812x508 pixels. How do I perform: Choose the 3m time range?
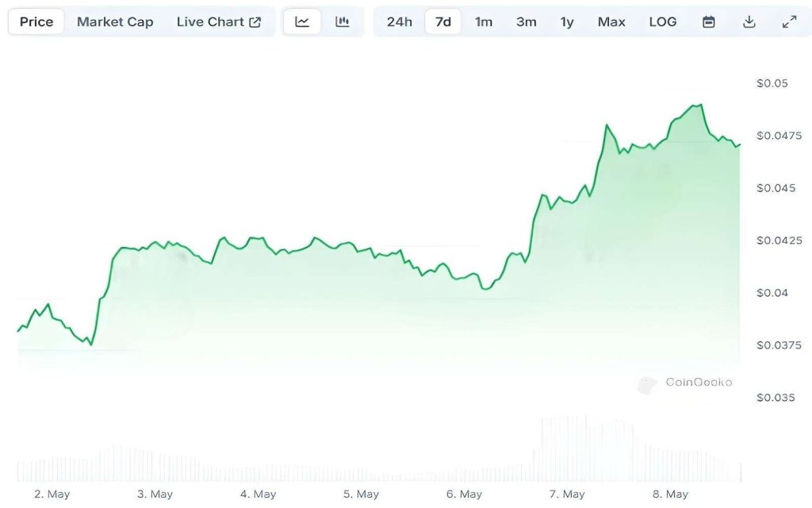[x=527, y=21]
